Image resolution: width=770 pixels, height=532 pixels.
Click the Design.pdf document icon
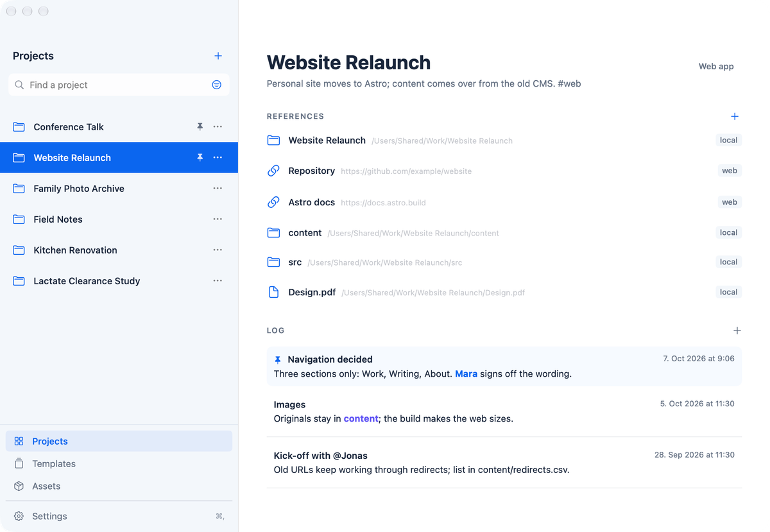tap(273, 292)
